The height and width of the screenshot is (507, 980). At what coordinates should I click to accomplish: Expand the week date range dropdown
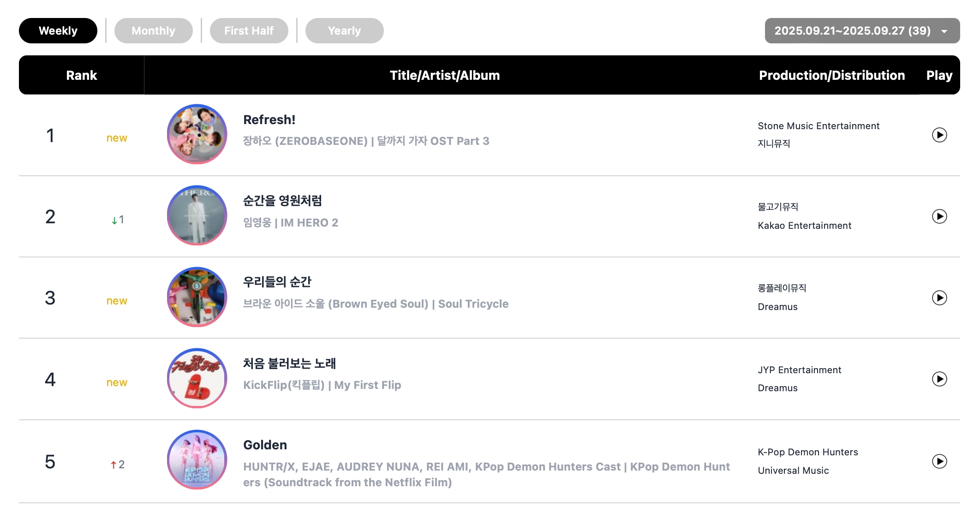(862, 31)
